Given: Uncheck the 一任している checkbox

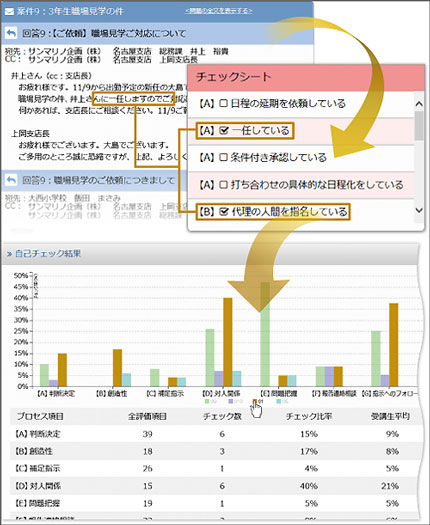Looking at the screenshot, I should point(224,130).
